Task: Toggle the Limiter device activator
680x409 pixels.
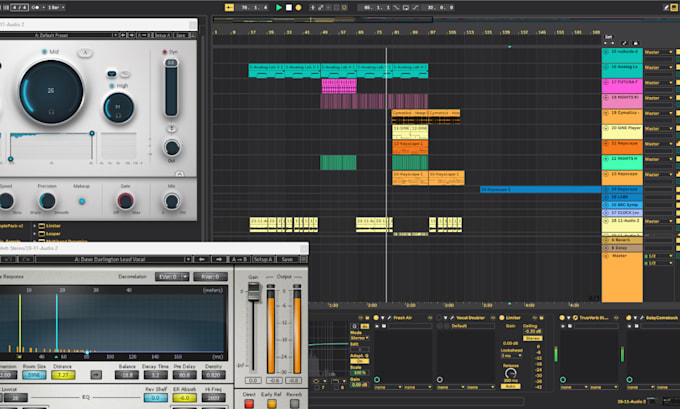Action: tap(502, 318)
